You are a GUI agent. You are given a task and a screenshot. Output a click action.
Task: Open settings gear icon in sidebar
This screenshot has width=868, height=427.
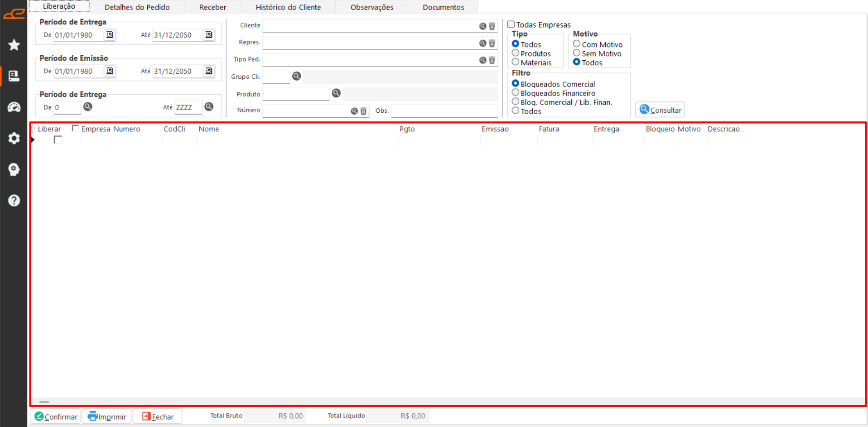pyautogui.click(x=14, y=138)
